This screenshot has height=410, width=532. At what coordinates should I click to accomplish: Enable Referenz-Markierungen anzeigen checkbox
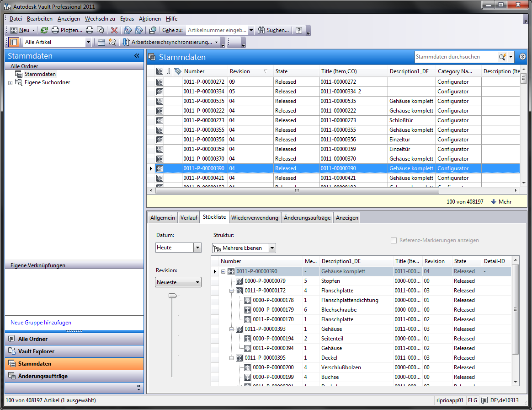pyautogui.click(x=394, y=240)
